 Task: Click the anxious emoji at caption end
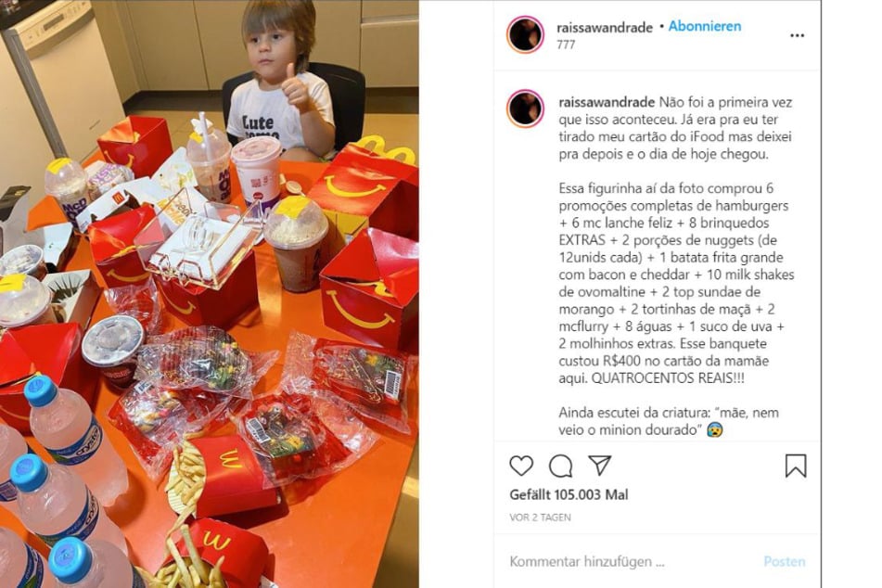[x=715, y=430]
